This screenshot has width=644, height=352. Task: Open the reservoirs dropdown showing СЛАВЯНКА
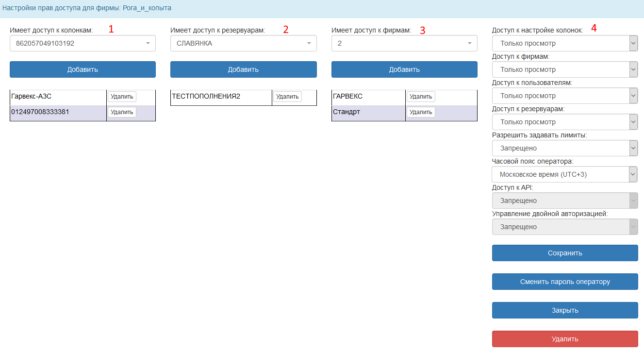(243, 43)
